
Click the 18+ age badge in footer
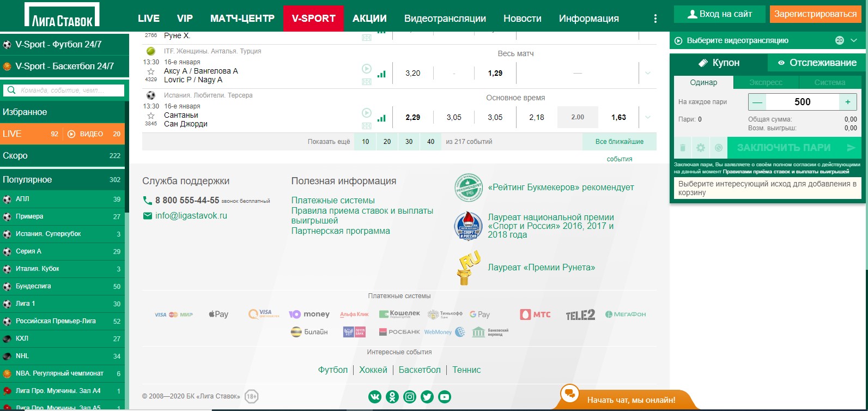251,396
